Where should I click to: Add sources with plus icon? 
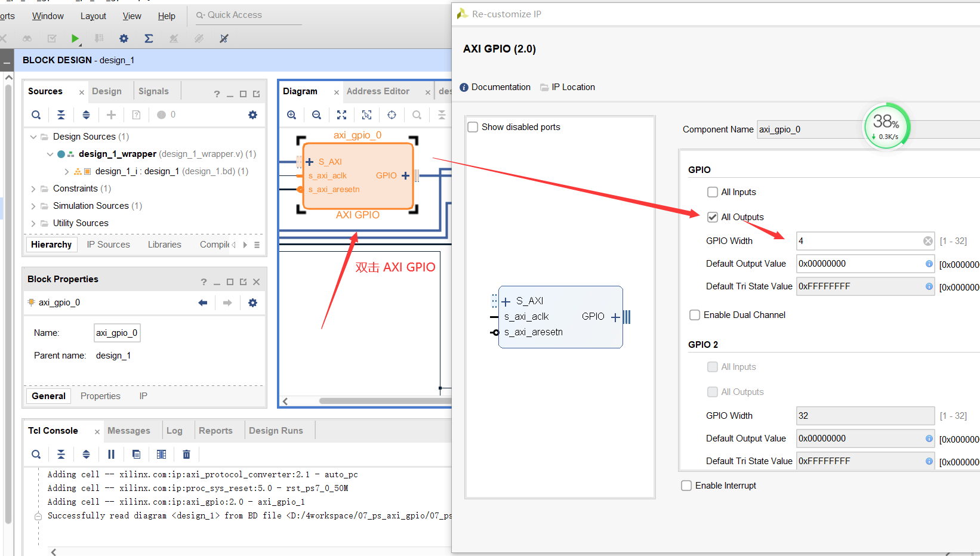(111, 115)
